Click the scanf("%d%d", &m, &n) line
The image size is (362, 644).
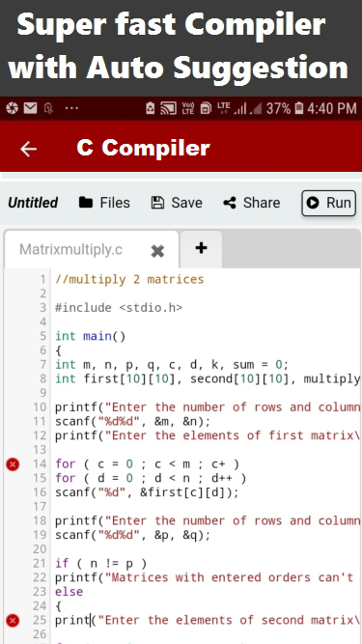[x=132, y=421]
